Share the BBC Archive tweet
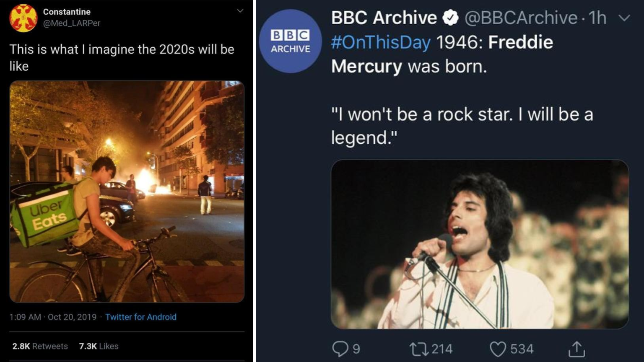644x362 pixels. pos(578,348)
